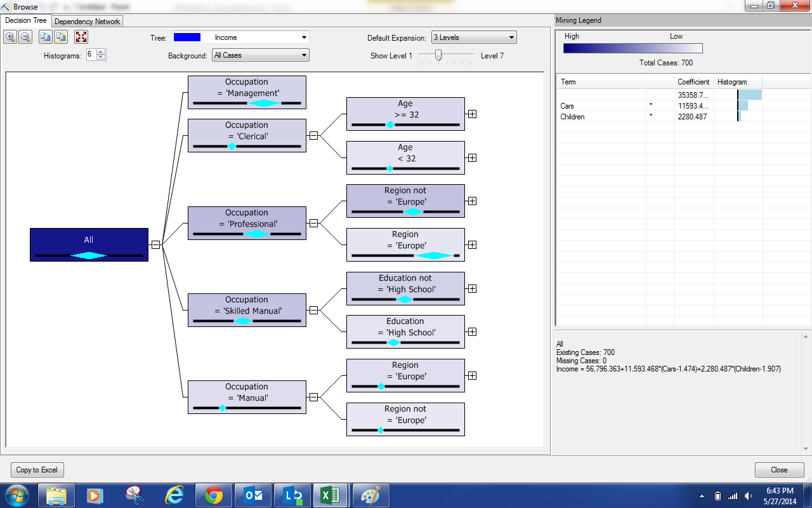Click the Histograms number field
This screenshot has width=812, height=508.
pos(91,55)
